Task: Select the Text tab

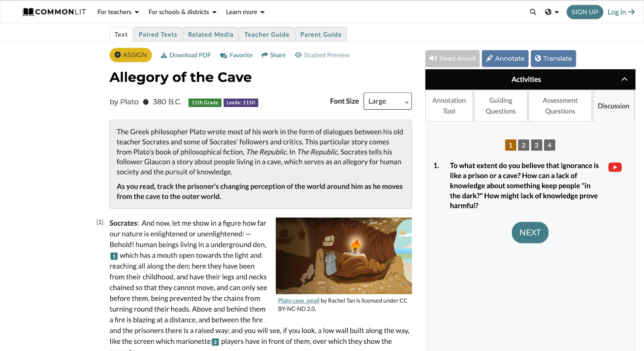Action: 121,34
